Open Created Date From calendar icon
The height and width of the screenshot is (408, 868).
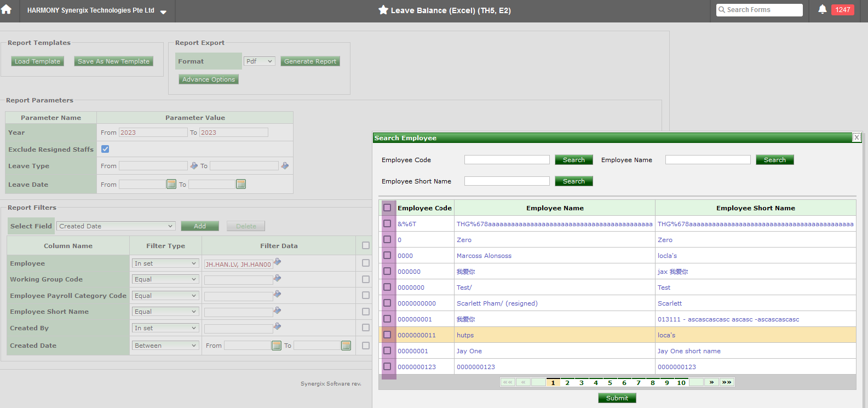pos(277,346)
